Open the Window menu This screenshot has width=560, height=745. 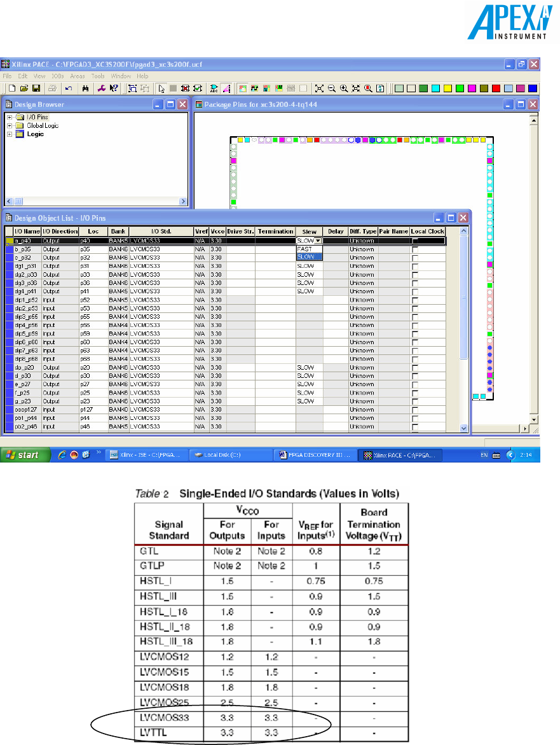coord(121,76)
